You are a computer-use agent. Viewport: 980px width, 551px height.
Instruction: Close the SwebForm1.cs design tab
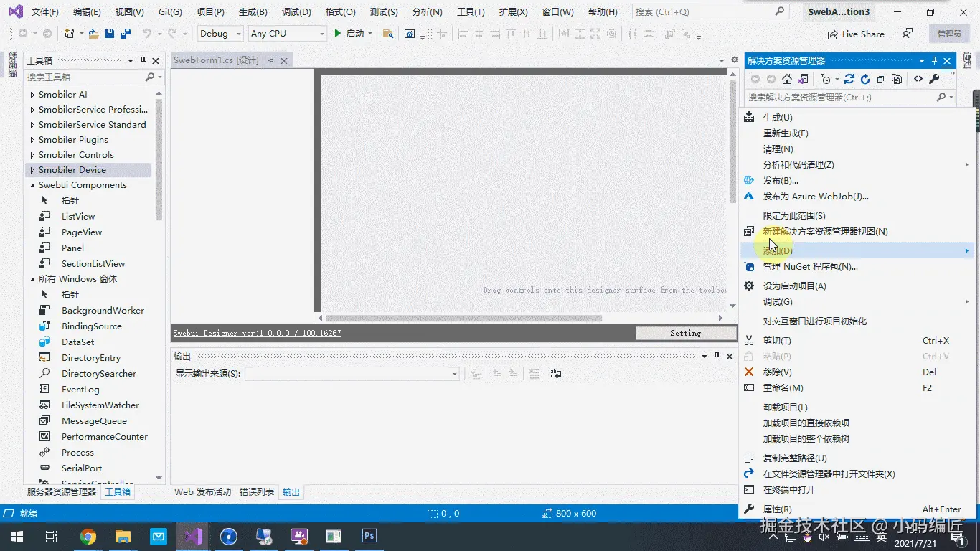284,61
